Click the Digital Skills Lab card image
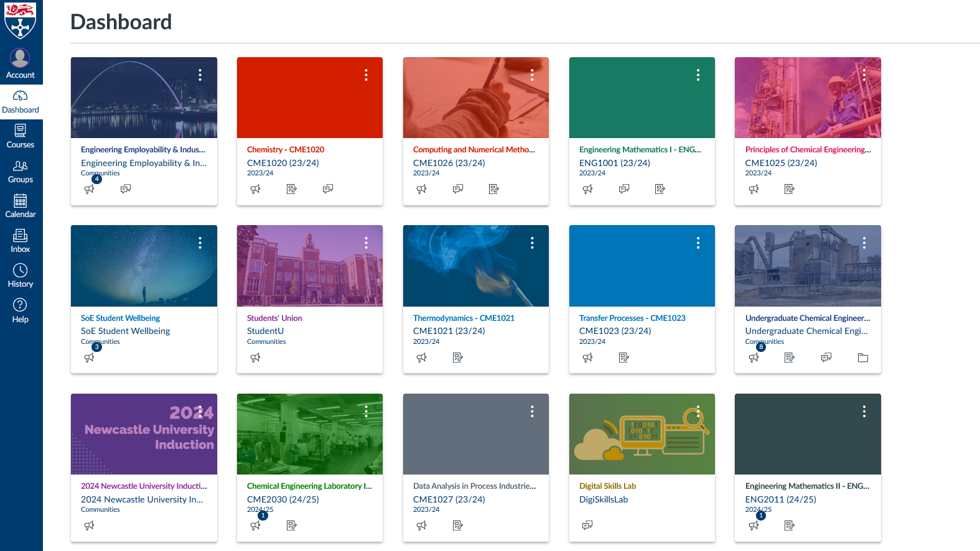 642,434
